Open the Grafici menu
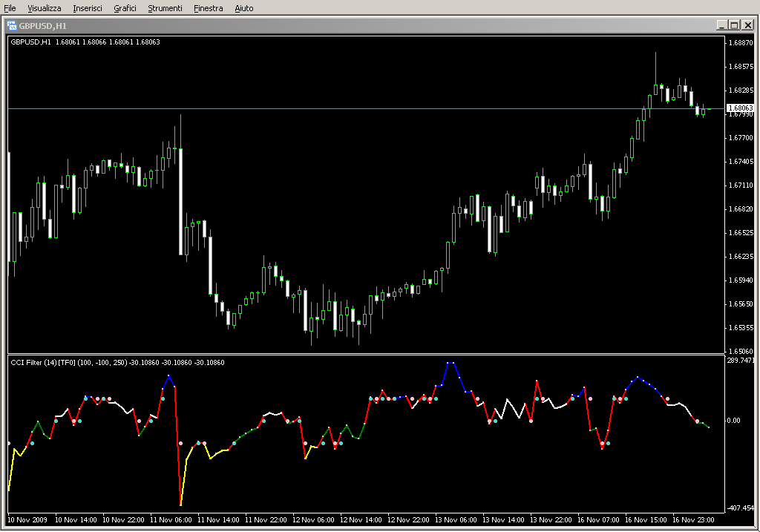This screenshot has width=760, height=532. tap(125, 8)
